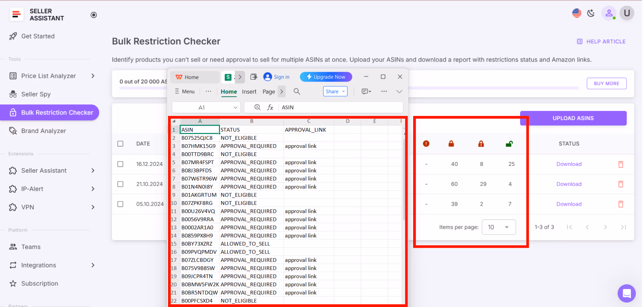Click the search magnifier in spreadsheet toolbar
644x307 pixels.
click(x=297, y=91)
